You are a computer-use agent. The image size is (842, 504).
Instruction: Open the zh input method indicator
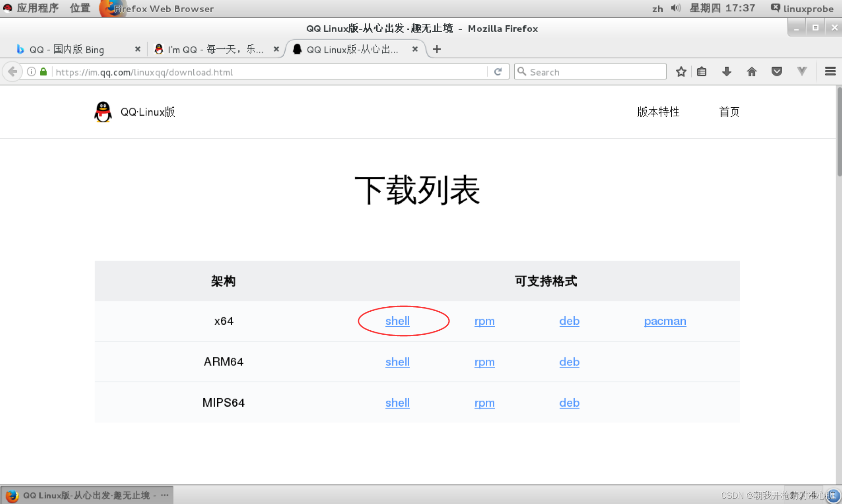(x=657, y=9)
